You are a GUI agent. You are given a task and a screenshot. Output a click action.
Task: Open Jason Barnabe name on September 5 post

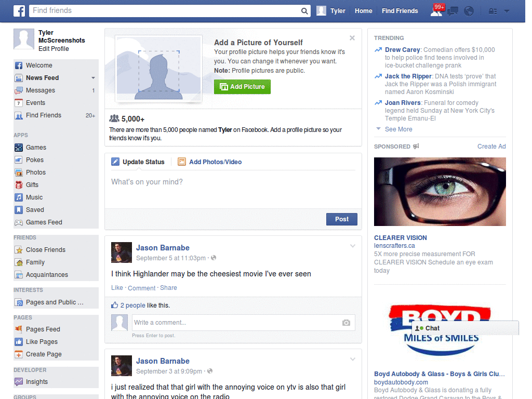coord(163,248)
